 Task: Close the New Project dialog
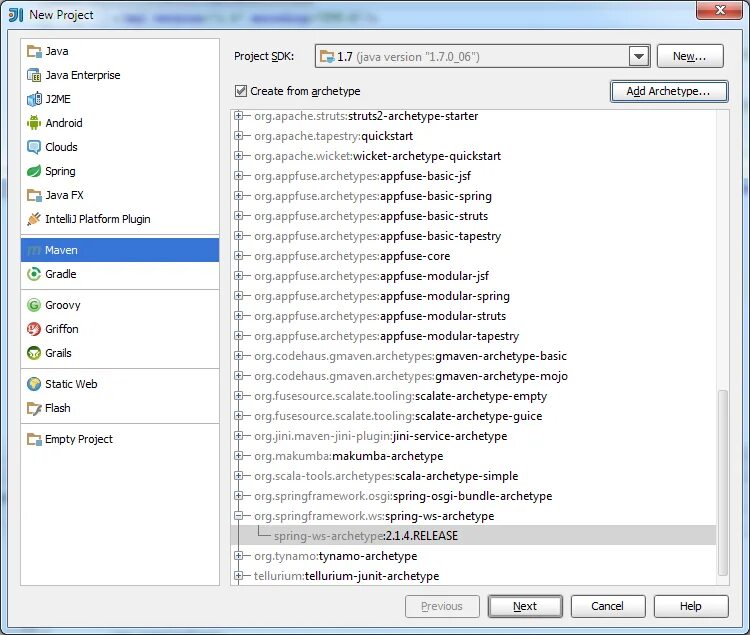(720, 10)
